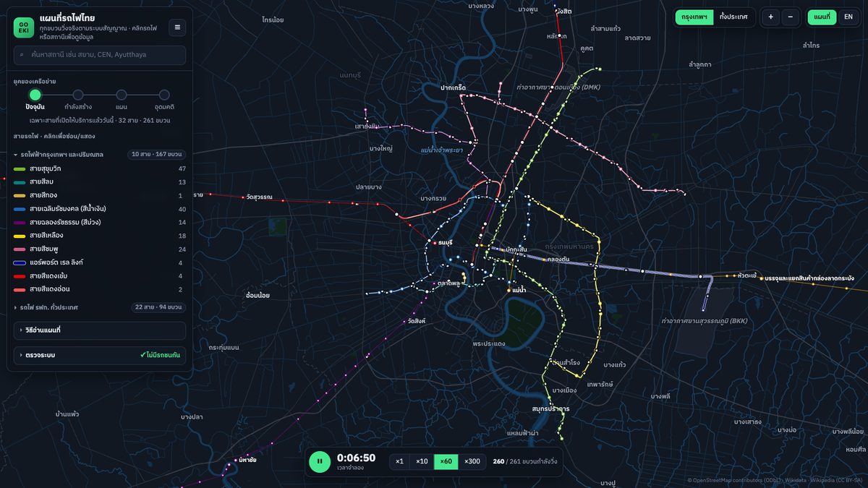Screen dimensions: 868x488
Task: Click the คลองตัน station label
Action: (x=558, y=260)
